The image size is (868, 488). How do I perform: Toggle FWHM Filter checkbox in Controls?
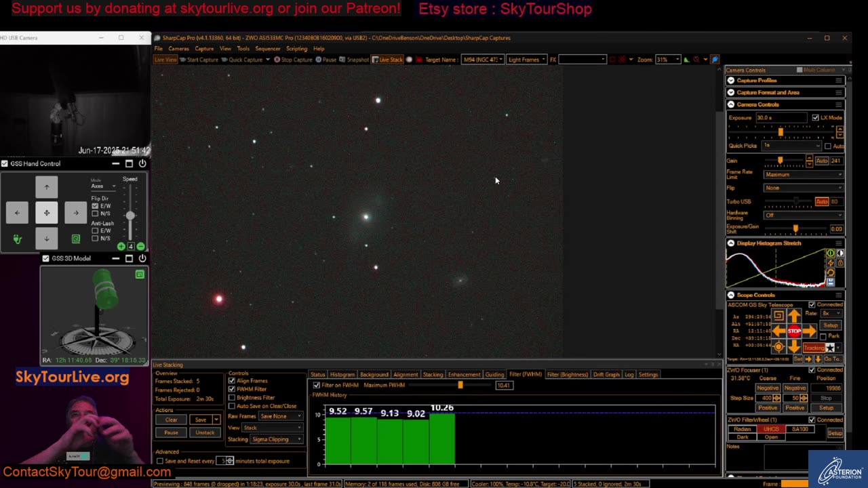point(232,389)
